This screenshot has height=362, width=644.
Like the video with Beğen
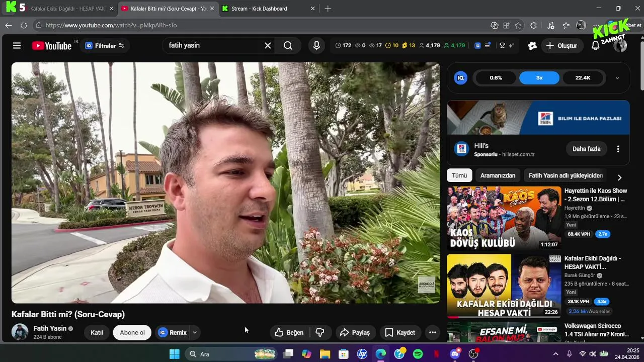point(289,332)
